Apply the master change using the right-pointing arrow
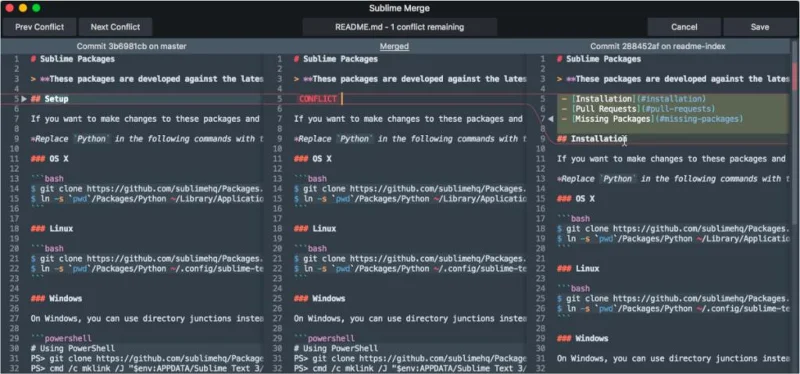 tap(23, 98)
